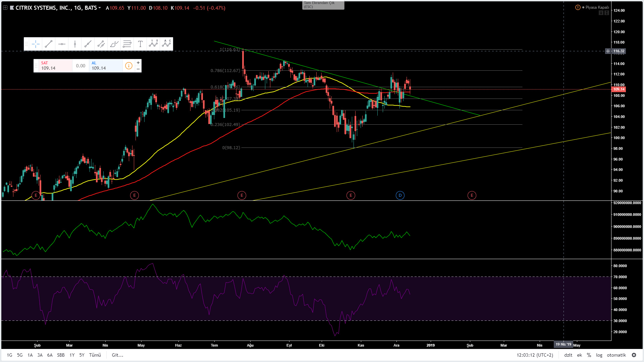The width and height of the screenshot is (644, 362).
Task: Expand the chart legend toggle at top-left
Action: tap(5, 8)
